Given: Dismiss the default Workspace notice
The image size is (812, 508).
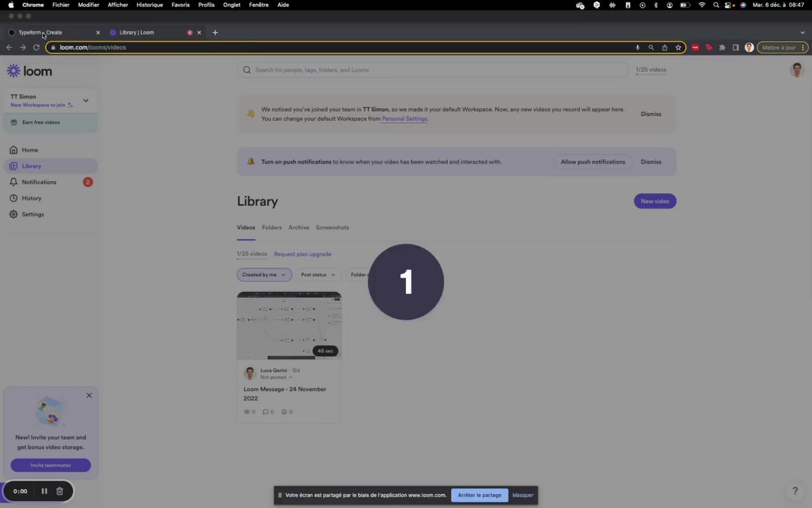Looking at the screenshot, I should pos(651,114).
